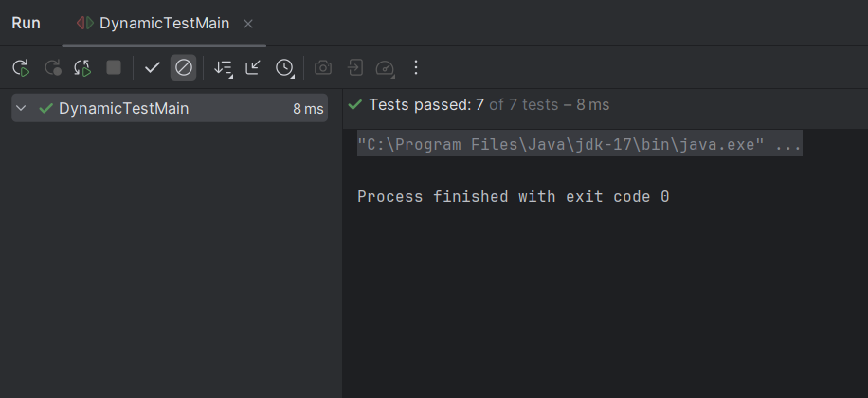Click Rerun Failed Tests icon
The width and height of the screenshot is (868, 398).
coord(52,67)
